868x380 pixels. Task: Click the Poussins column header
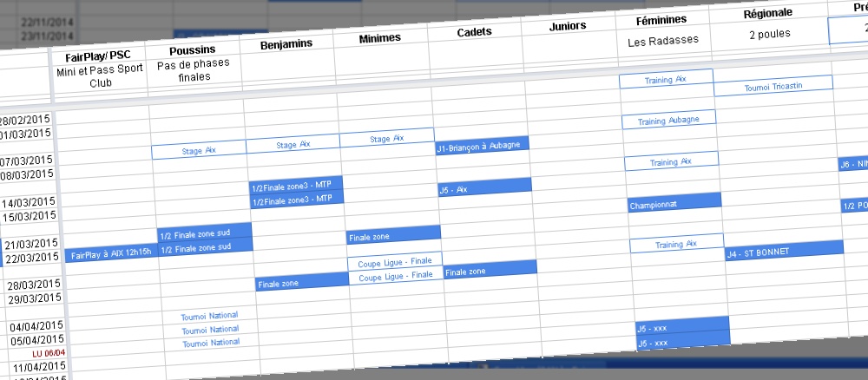pyautogui.click(x=193, y=50)
